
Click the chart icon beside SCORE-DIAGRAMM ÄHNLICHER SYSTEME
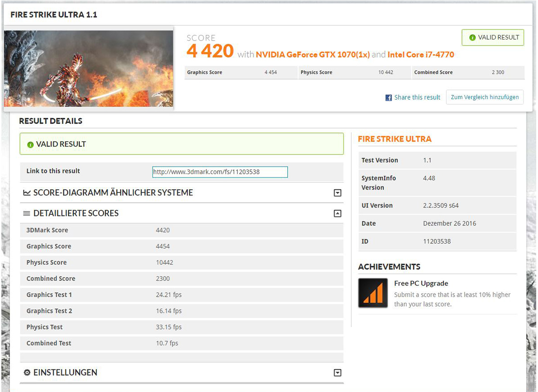(x=27, y=192)
